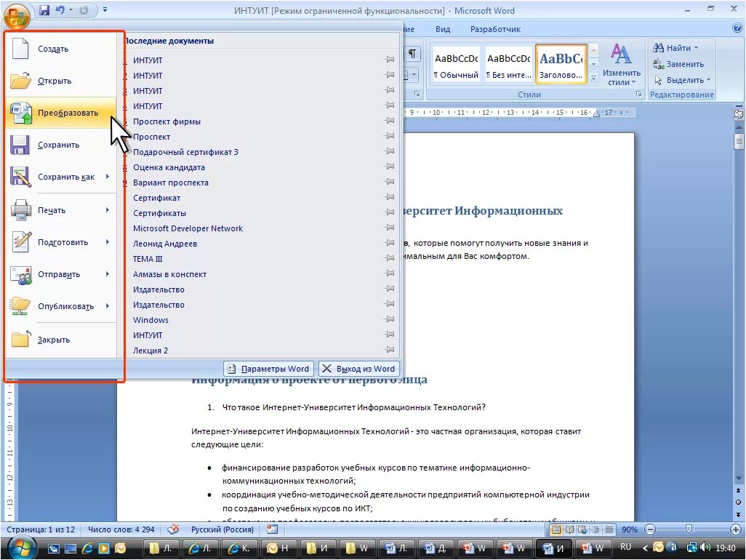Expand the styles gallery More arrow
This screenshot has height=560, width=746.
click(593, 78)
